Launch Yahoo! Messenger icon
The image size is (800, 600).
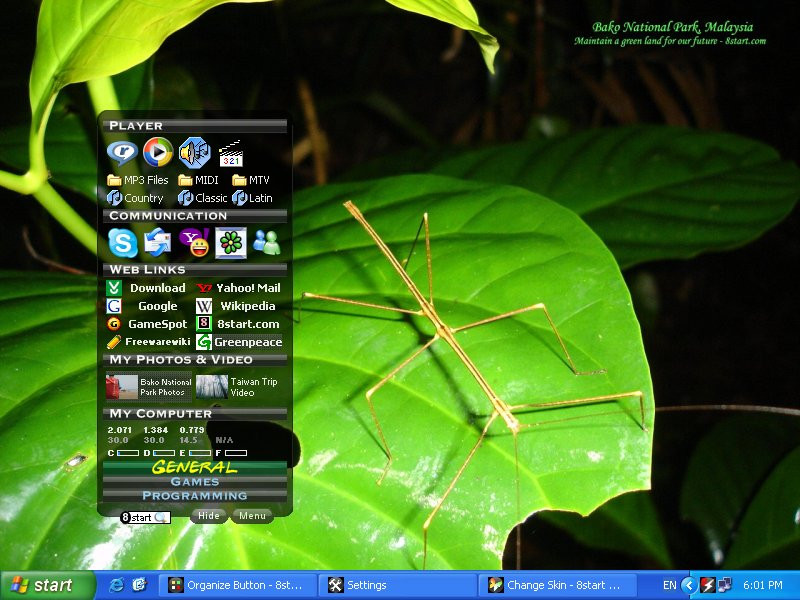pos(194,242)
